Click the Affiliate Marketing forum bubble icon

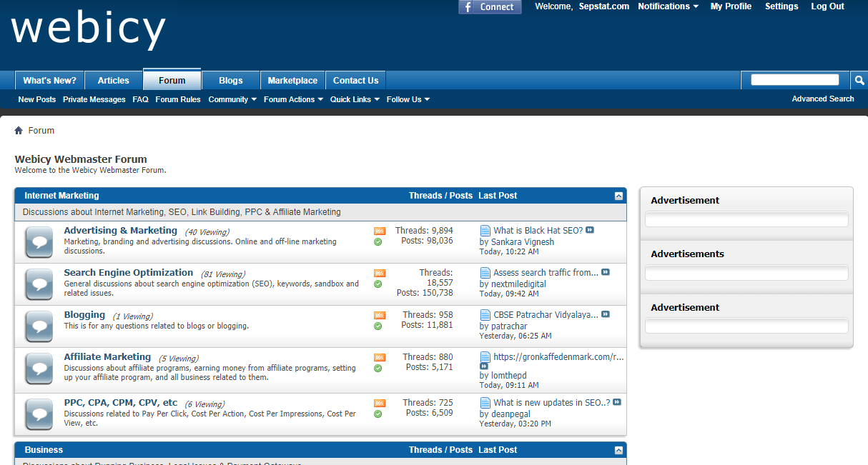tap(39, 369)
